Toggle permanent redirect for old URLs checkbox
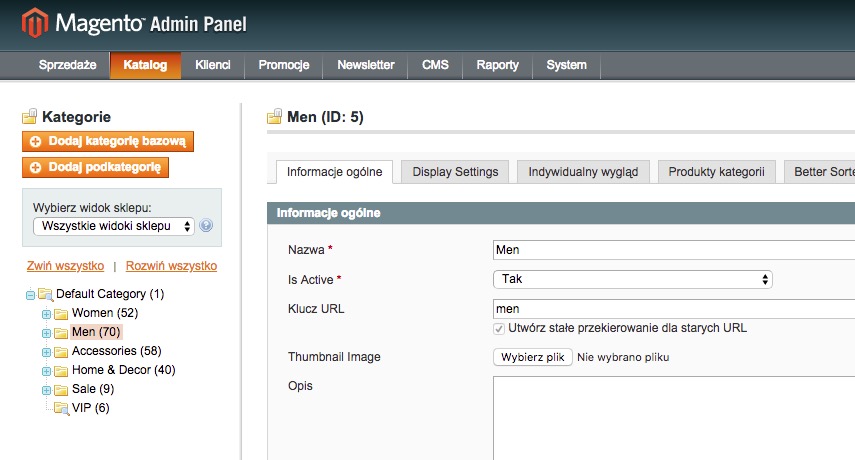This screenshot has width=855, height=460. coord(499,328)
